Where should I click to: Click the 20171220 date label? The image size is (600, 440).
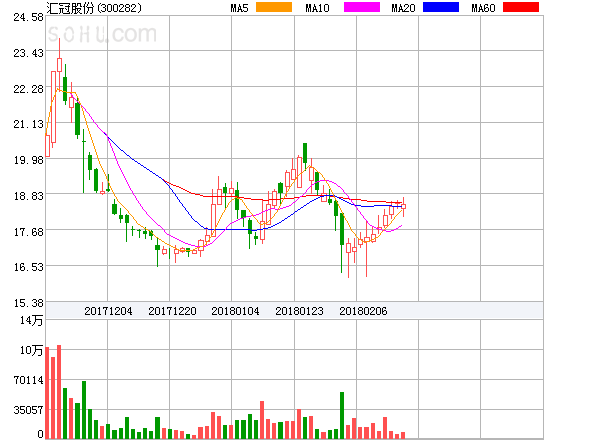(172, 311)
